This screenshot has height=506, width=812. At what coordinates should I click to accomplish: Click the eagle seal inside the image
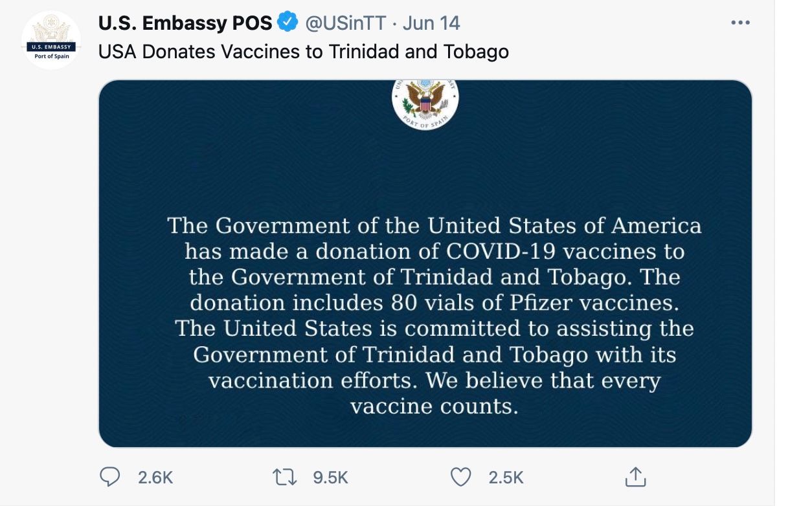tap(425, 104)
